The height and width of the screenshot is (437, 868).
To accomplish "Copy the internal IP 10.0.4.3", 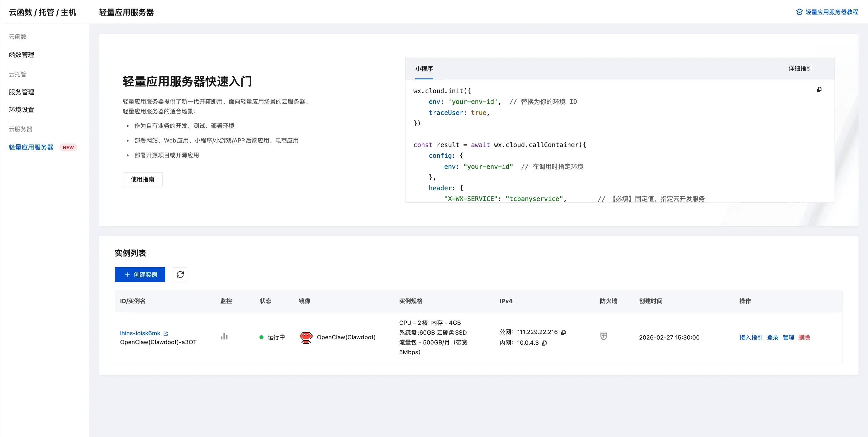I will [x=544, y=343].
